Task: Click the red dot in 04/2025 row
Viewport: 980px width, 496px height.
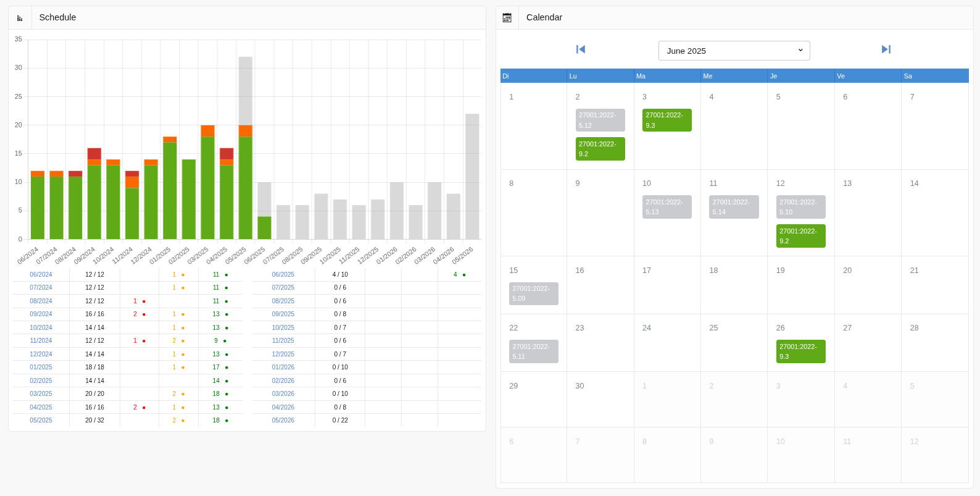Action: (x=144, y=408)
